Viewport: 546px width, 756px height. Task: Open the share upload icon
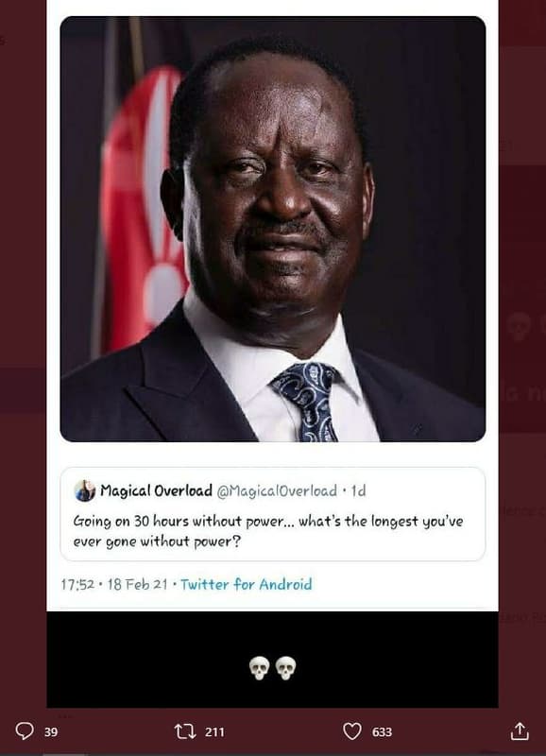(520, 730)
